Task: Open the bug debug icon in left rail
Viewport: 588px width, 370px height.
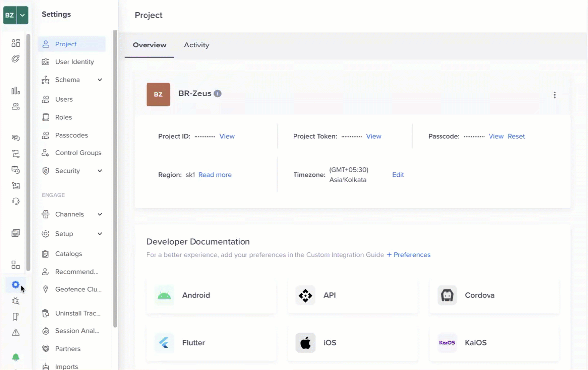Action: coord(15,301)
